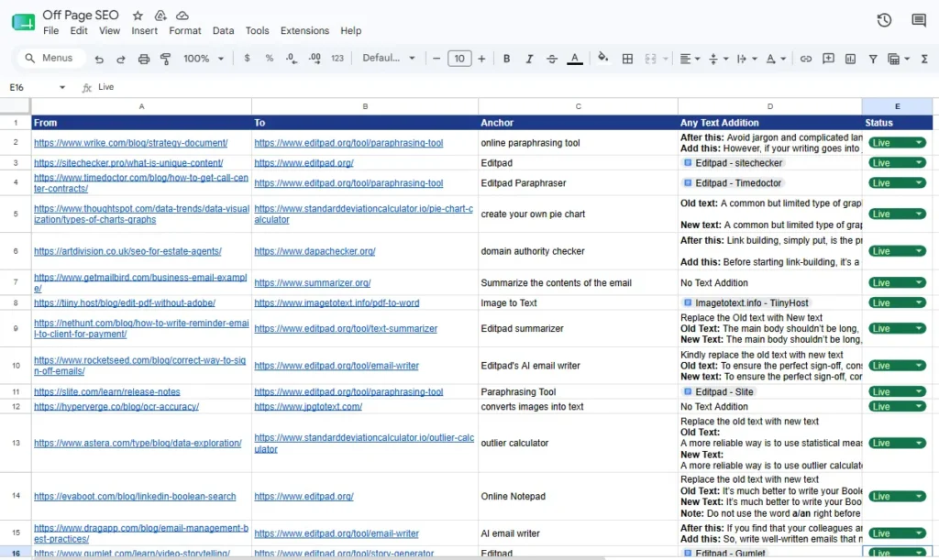Image resolution: width=939 pixels, height=560 pixels.
Task: Open vertical align dropdown
Action: 718,59
